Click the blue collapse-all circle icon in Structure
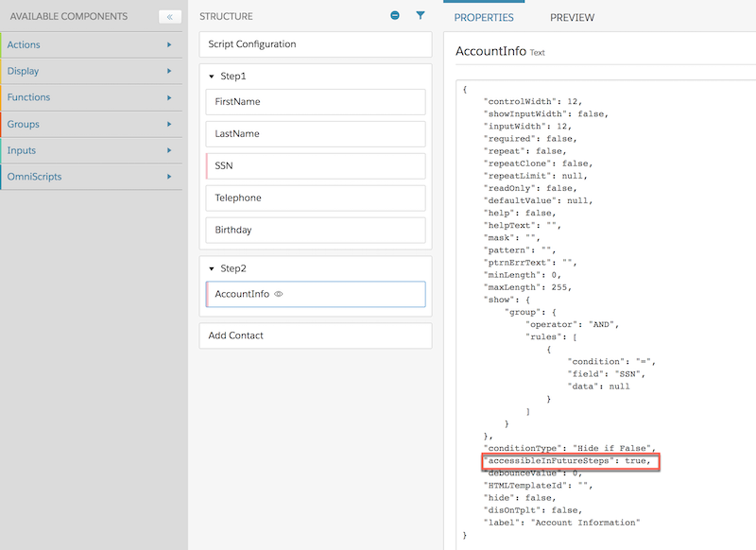Viewport: 756px width, 550px height. point(395,15)
